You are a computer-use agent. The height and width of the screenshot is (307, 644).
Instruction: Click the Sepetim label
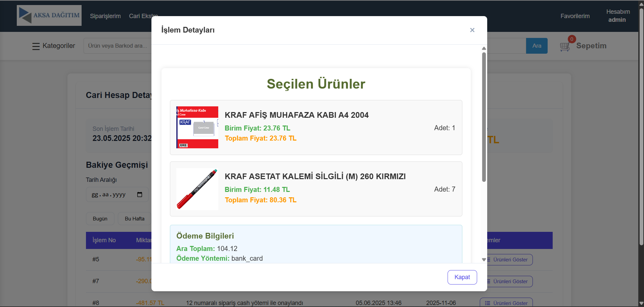click(x=591, y=46)
